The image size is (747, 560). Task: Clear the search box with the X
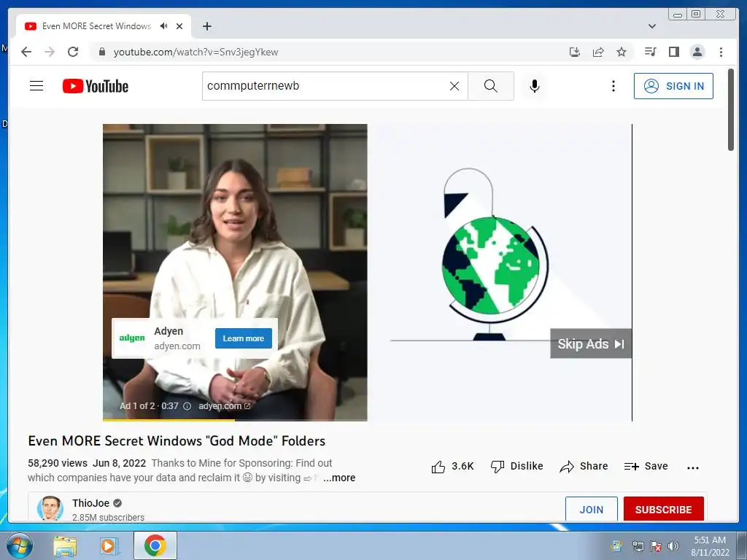(454, 86)
